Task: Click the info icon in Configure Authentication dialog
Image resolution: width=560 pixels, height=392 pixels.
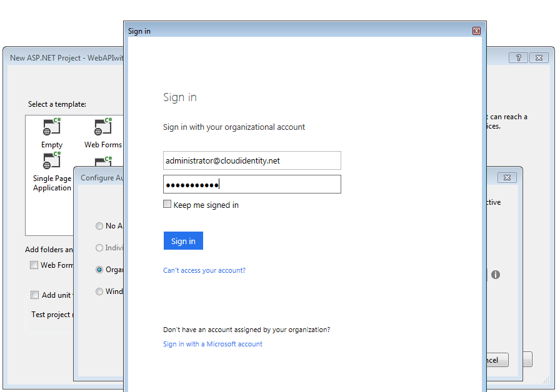Action: click(496, 275)
